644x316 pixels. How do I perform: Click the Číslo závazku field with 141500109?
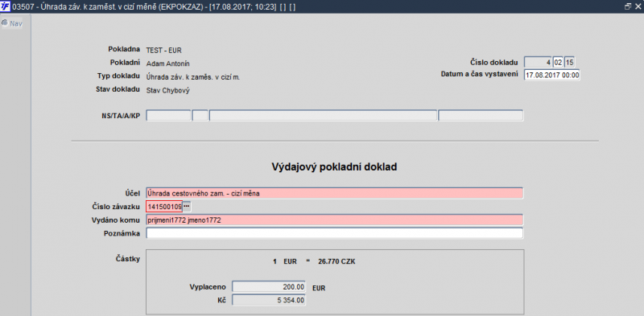tap(164, 206)
